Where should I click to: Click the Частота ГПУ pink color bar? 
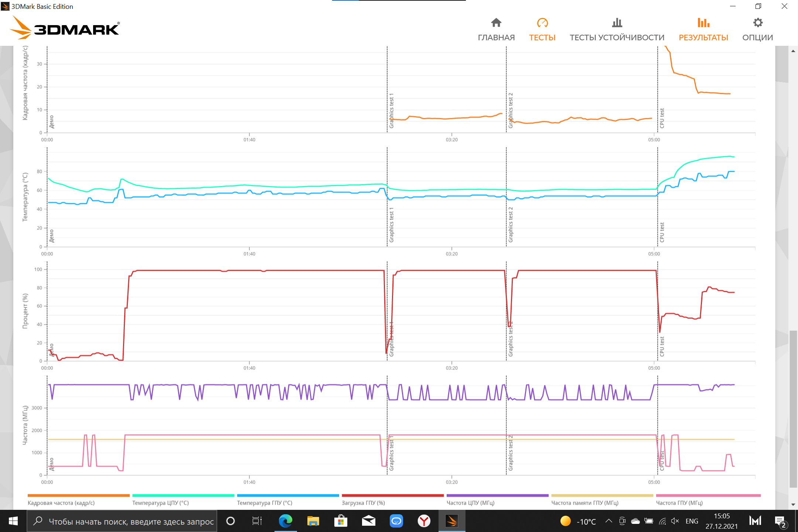click(708, 495)
